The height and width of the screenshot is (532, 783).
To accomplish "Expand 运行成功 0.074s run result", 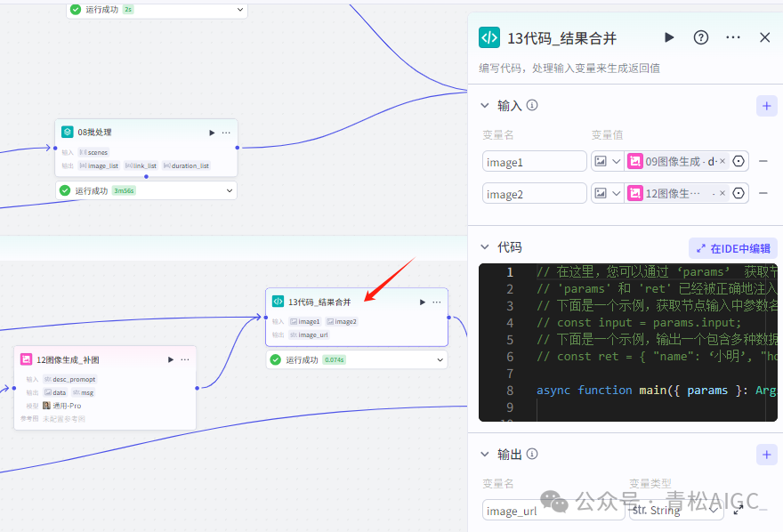I will click(x=440, y=359).
